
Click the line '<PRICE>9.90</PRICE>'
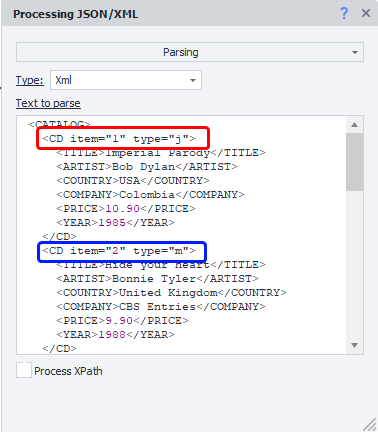(122, 320)
